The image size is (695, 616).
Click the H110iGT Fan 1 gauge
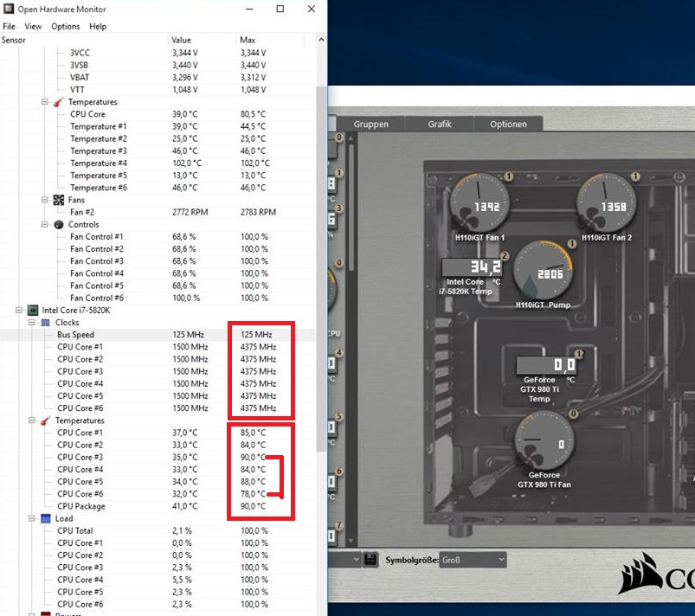pyautogui.click(x=479, y=202)
